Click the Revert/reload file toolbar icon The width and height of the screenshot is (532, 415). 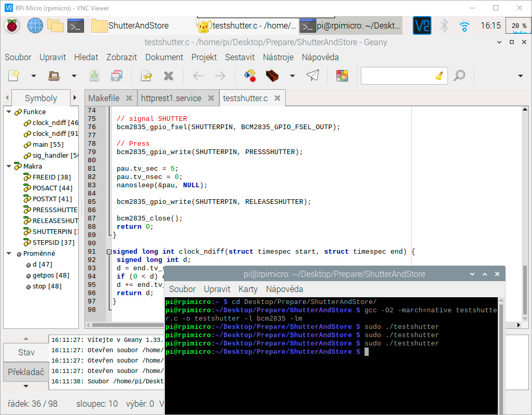click(146, 76)
